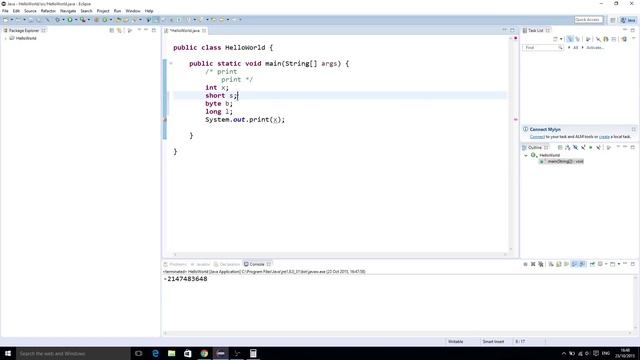The image size is (640, 360).
Task: Expand HelloWorld project in Package Explorer
Action: (x=6, y=38)
